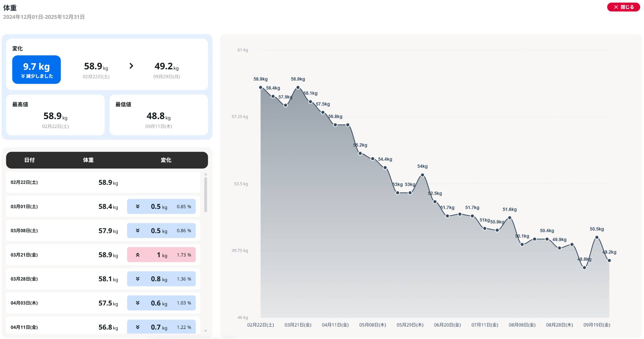
Task: Click the 9.7 kg 減少しました blue badge
Action: pyautogui.click(x=37, y=70)
